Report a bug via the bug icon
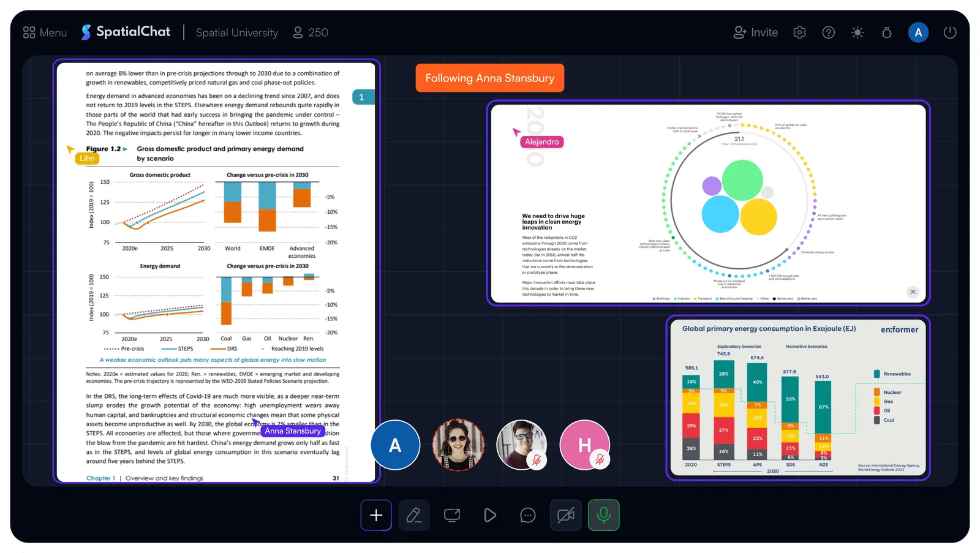 click(886, 32)
